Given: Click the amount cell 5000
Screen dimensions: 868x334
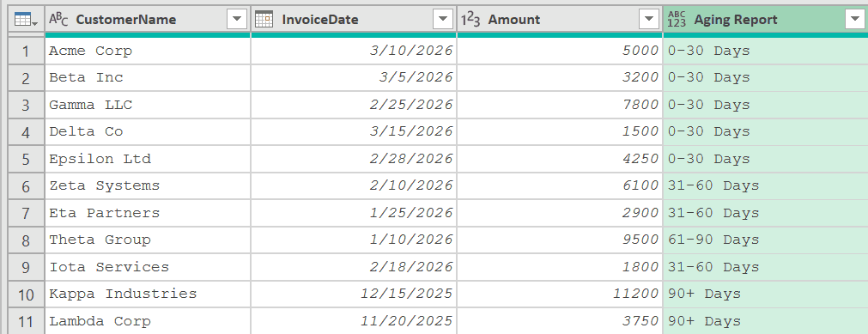Looking at the screenshot, I should 560,51.
